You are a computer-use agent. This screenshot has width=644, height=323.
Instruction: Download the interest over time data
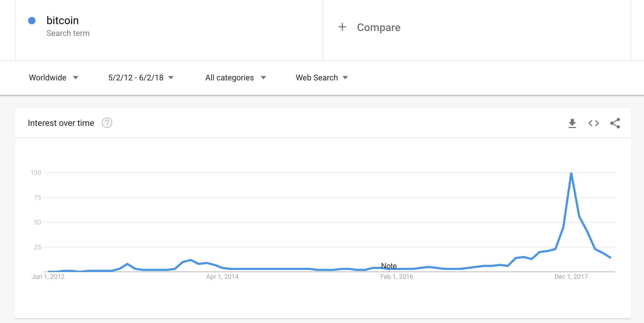click(x=572, y=123)
